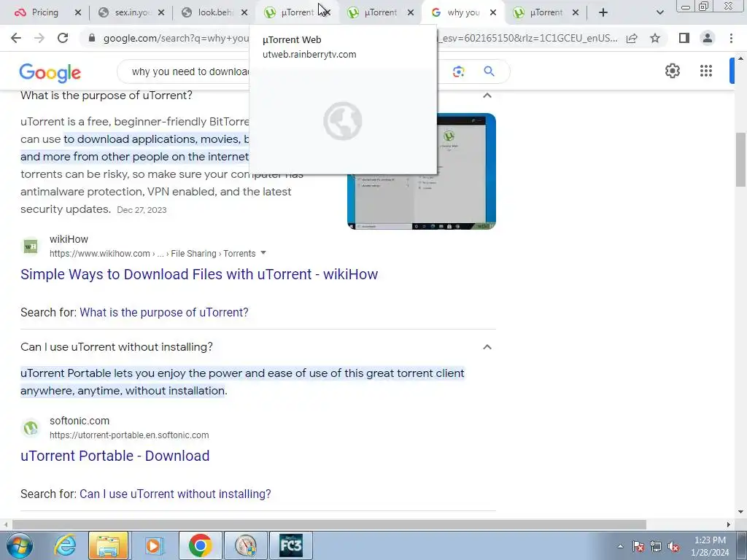The height and width of the screenshot is (560, 747).
Task: Open the tab search dropdown
Action: 659,12
